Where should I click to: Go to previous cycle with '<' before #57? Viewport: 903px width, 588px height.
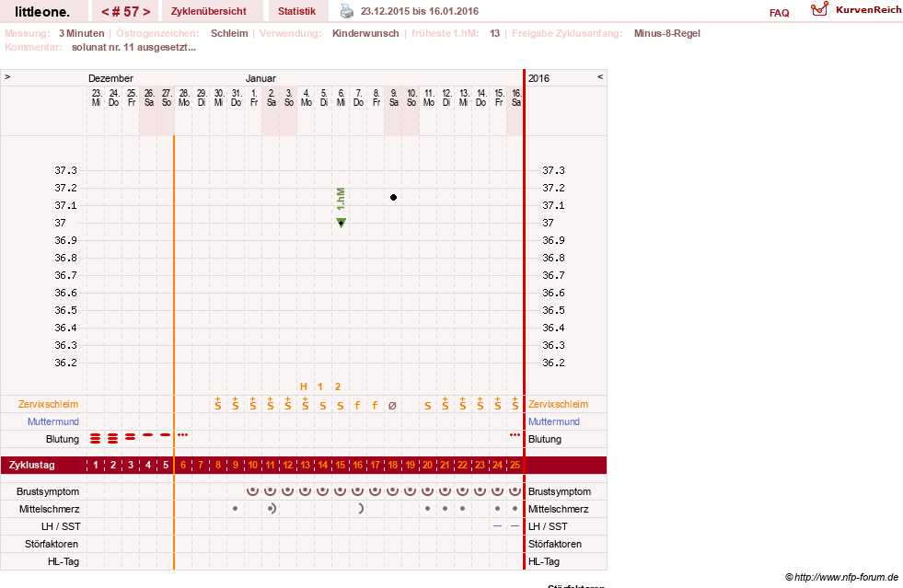click(x=105, y=12)
